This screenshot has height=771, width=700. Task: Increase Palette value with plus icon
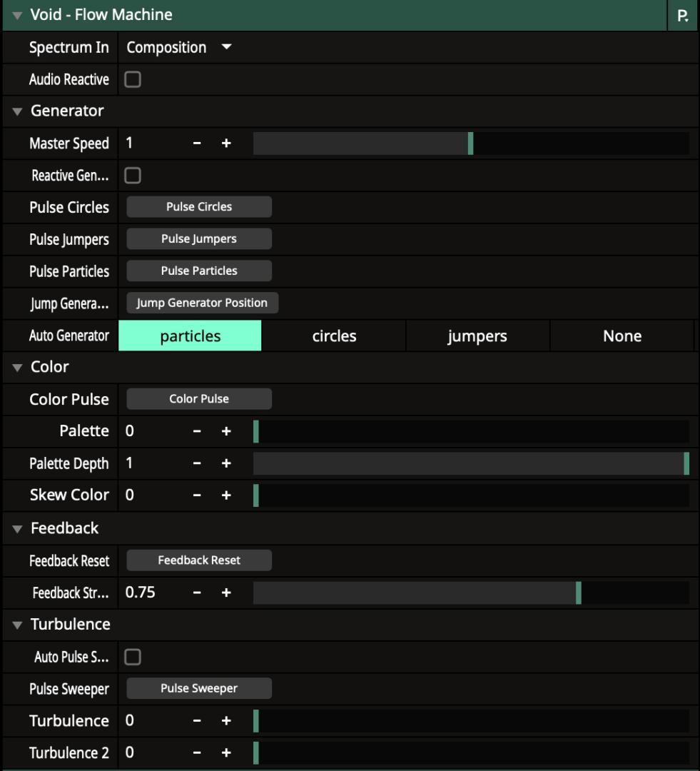[226, 431]
